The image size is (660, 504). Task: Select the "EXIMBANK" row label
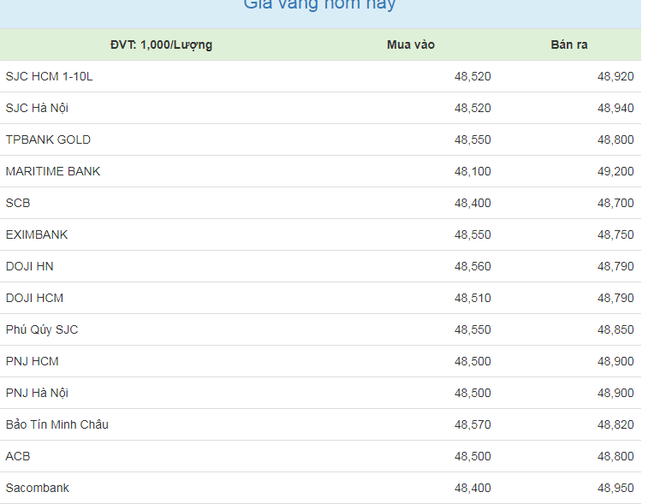click(37, 235)
